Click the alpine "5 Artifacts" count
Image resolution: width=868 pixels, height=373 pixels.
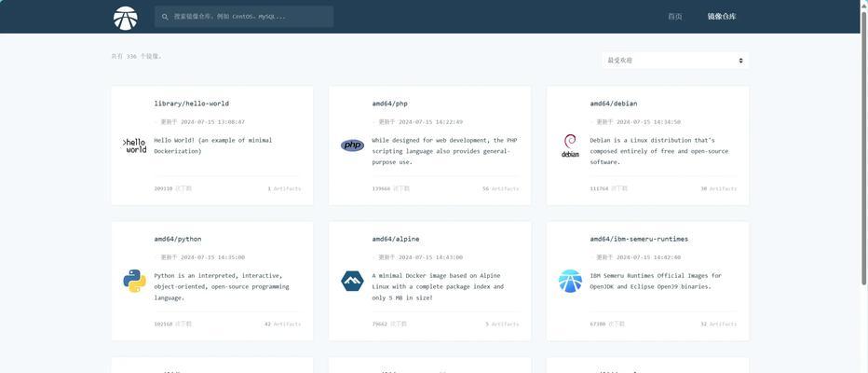coord(503,325)
